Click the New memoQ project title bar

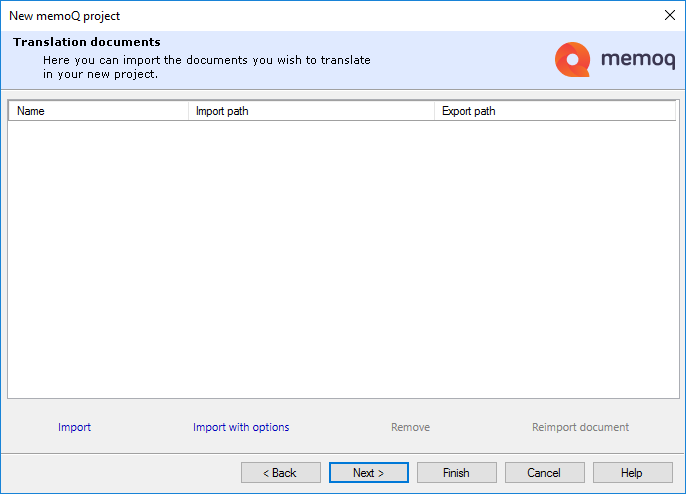300,15
